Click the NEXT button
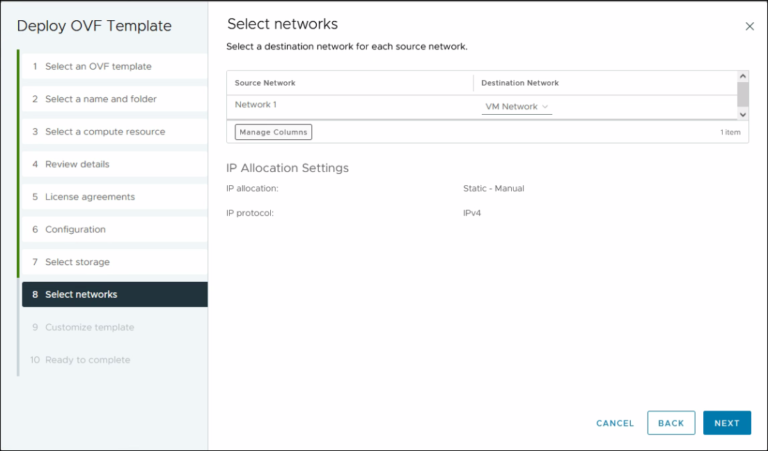This screenshot has height=451, width=768. click(x=726, y=423)
